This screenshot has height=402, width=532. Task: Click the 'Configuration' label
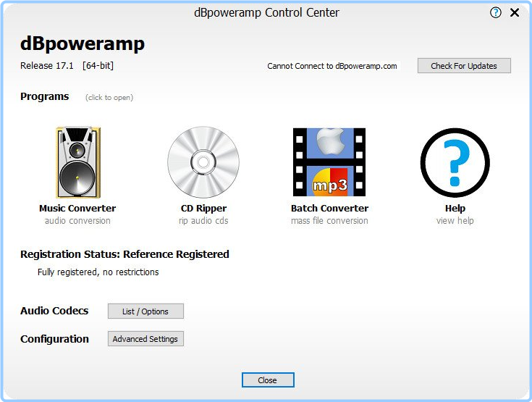54,339
